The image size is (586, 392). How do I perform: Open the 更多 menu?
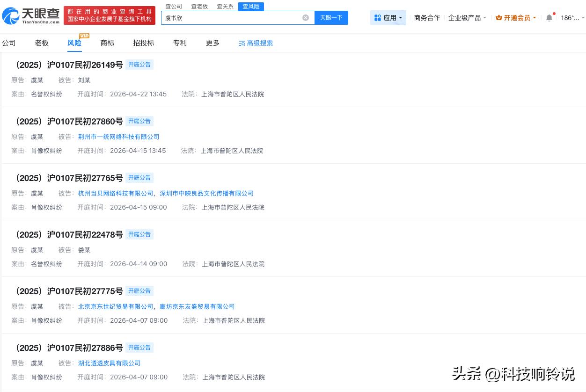(x=212, y=43)
